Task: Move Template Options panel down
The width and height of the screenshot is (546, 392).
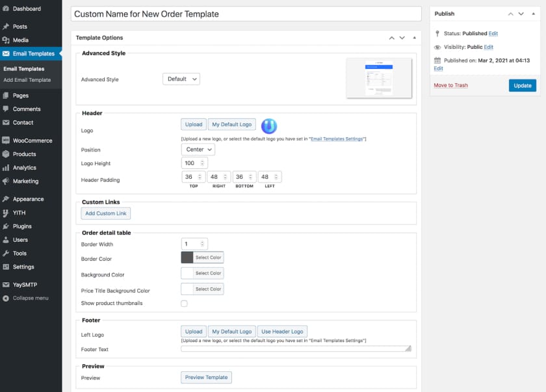Action: pos(402,38)
